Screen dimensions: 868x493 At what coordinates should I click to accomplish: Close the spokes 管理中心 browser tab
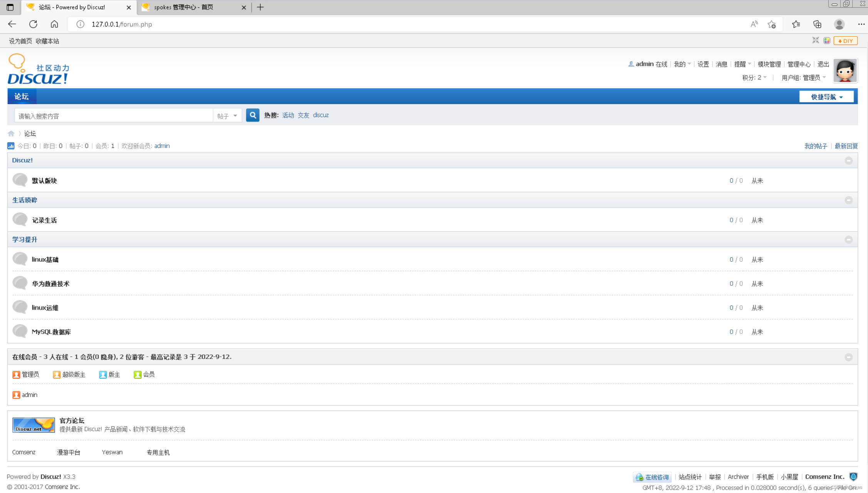(x=243, y=7)
